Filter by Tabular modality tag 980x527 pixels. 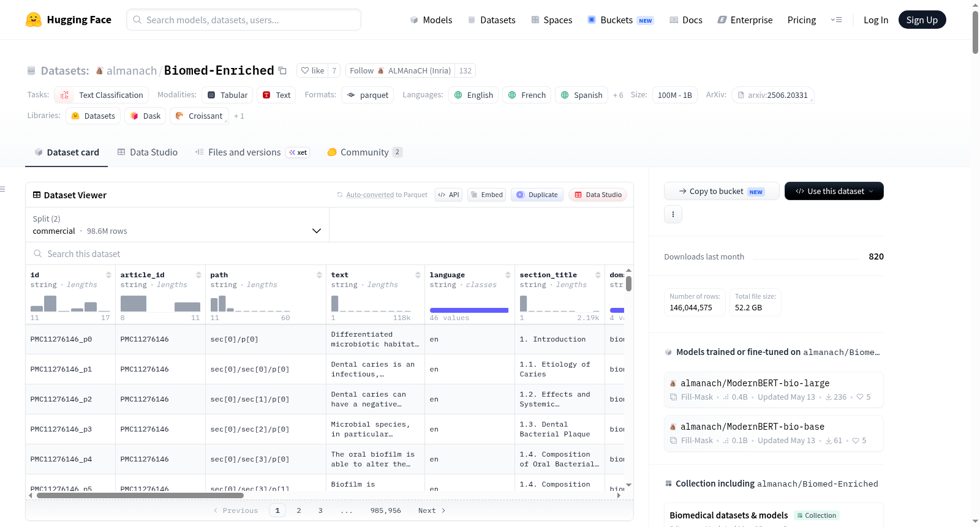228,95
